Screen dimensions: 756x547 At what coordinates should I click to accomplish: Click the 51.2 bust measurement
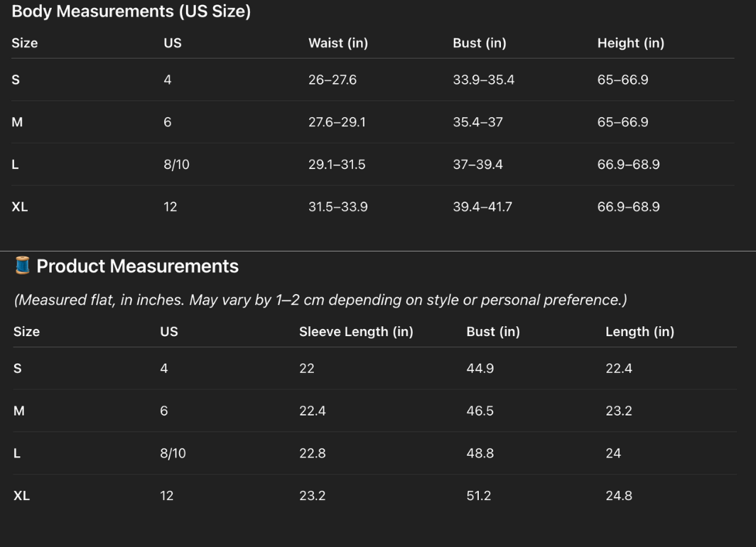click(478, 496)
